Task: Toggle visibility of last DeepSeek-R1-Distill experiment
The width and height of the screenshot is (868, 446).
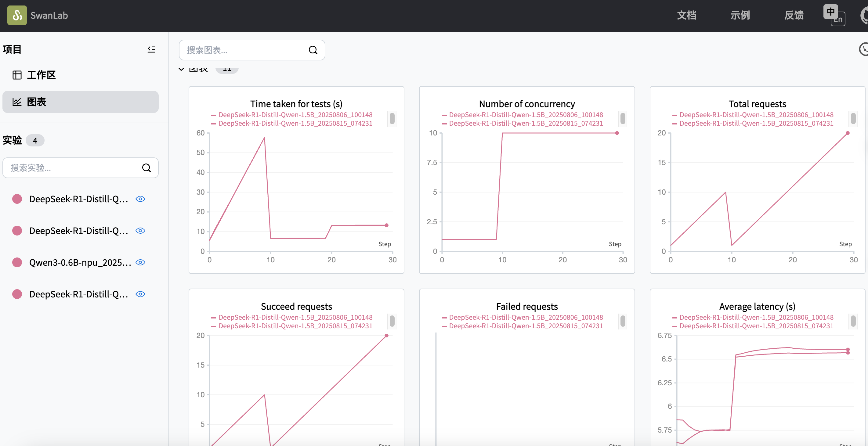Action: 140,294
